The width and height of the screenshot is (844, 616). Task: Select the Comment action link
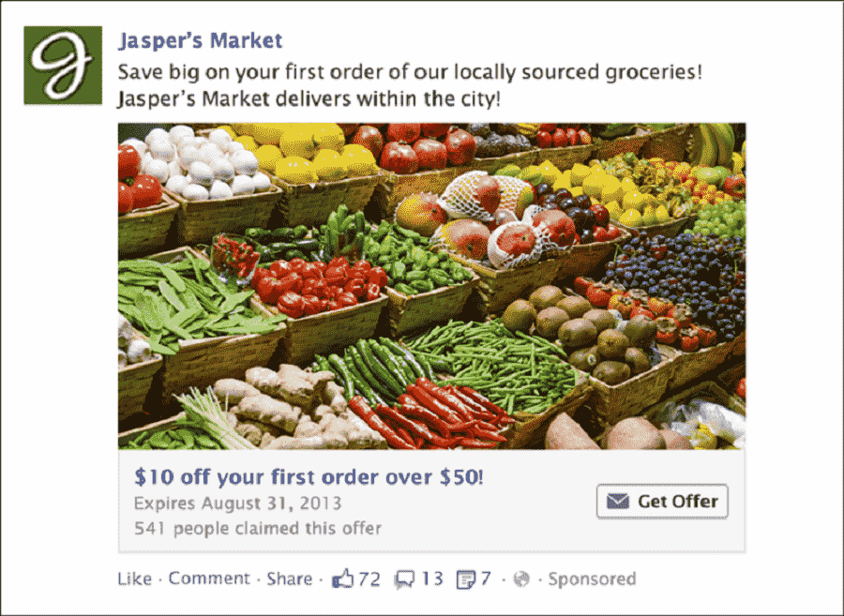(209, 578)
